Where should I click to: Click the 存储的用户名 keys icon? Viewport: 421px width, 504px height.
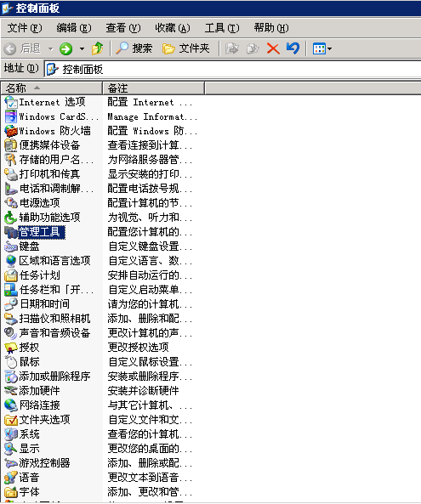click(x=10, y=160)
